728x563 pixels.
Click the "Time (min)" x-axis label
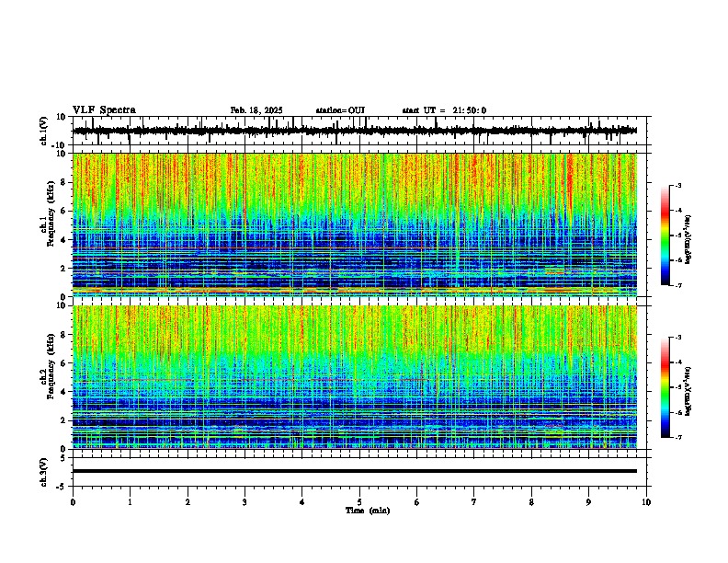(368, 511)
